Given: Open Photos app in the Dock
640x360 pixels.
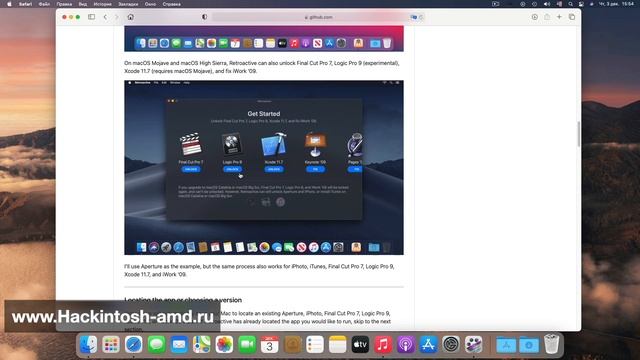Looking at the screenshot, I should tap(224, 344).
